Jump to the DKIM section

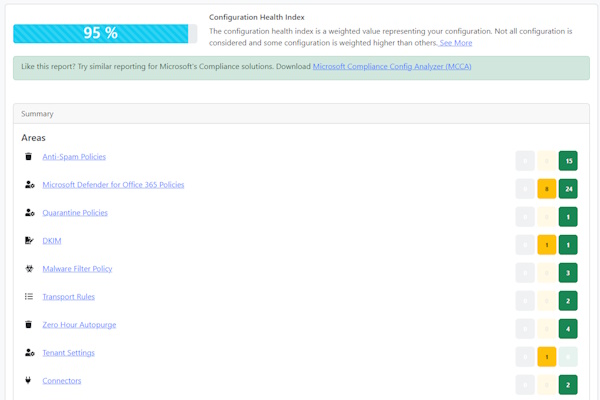[x=52, y=241]
